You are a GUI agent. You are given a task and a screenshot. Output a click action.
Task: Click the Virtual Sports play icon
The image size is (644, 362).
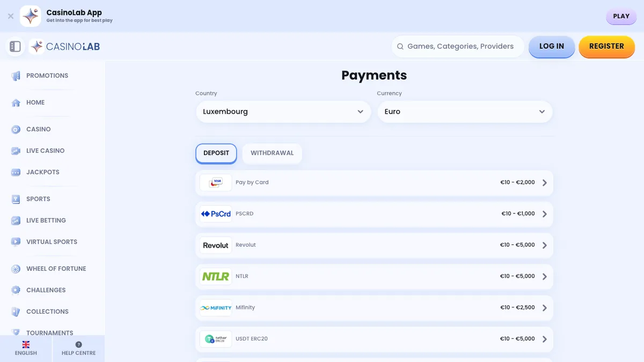(x=16, y=242)
